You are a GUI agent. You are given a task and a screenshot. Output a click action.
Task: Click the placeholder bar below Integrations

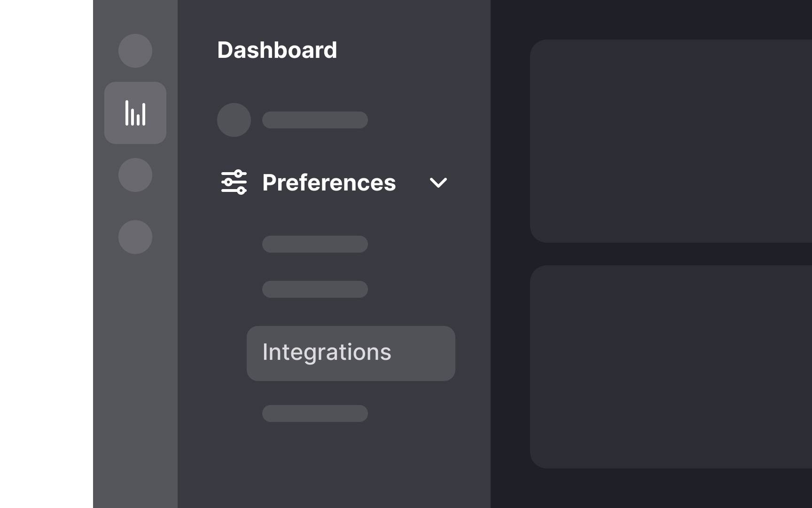click(x=315, y=413)
